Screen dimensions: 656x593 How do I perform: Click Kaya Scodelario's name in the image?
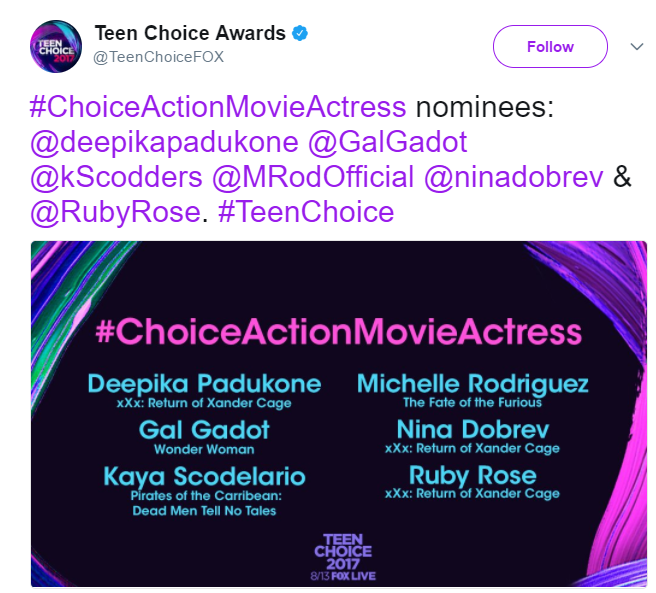(205, 476)
